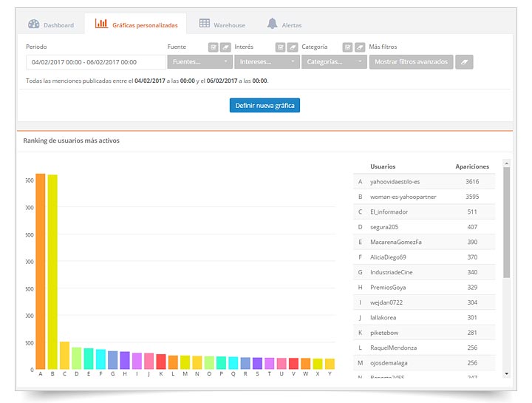The height and width of the screenshot is (403, 532).
Task: Click the cyan bar F in chart
Action: (100, 359)
